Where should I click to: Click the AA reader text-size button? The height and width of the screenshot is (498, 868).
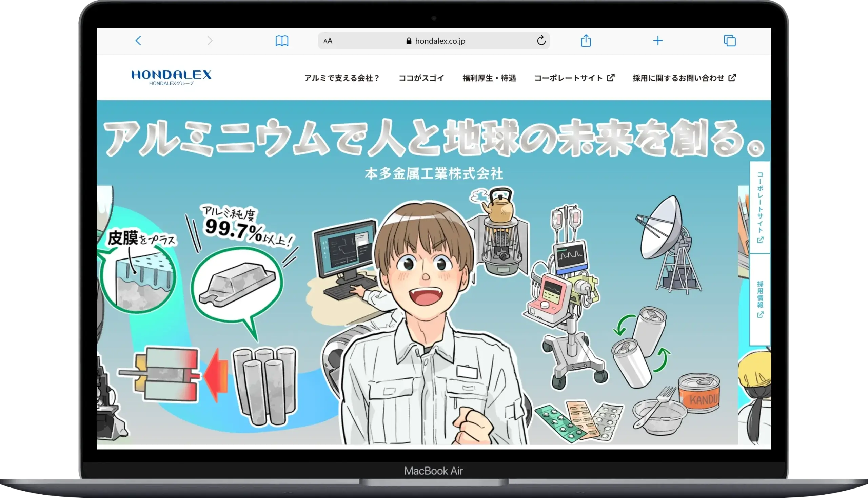point(328,41)
